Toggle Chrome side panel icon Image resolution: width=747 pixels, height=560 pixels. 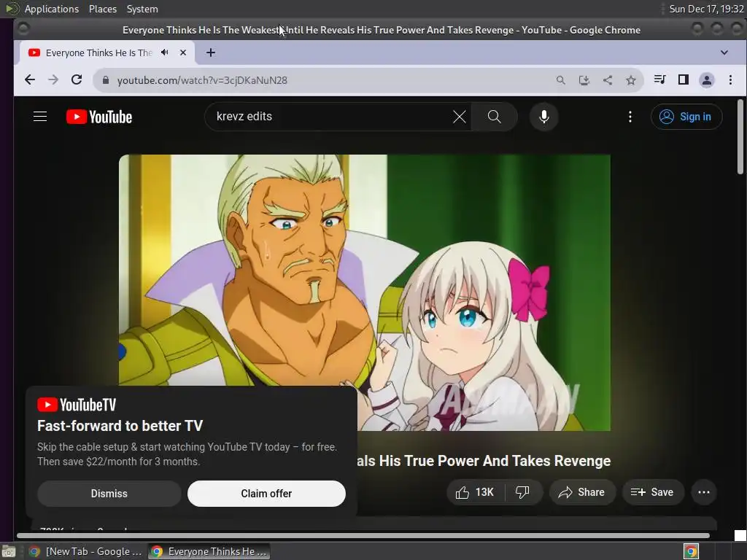tap(683, 79)
